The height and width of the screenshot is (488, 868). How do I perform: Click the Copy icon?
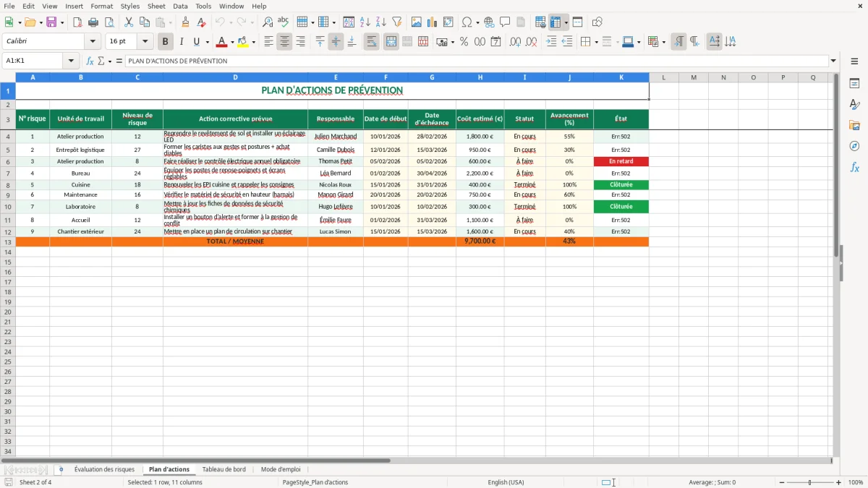tap(144, 22)
